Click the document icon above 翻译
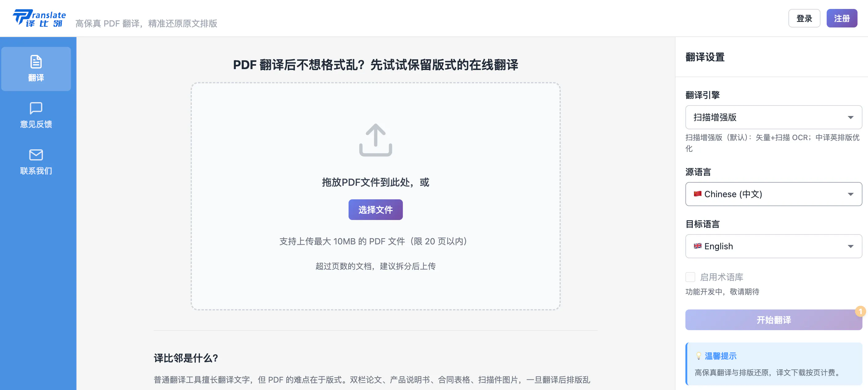This screenshot has width=868, height=390. point(36,62)
